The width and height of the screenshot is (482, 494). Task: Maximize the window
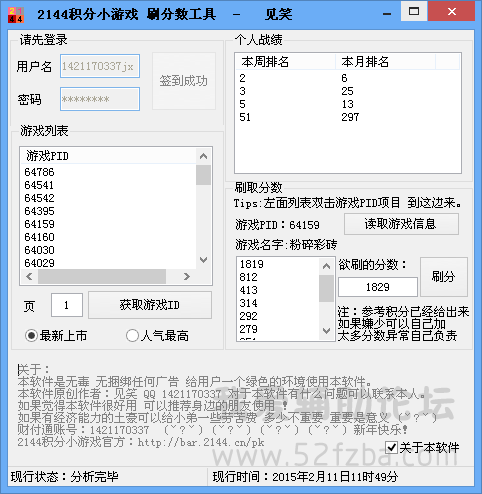414,12
